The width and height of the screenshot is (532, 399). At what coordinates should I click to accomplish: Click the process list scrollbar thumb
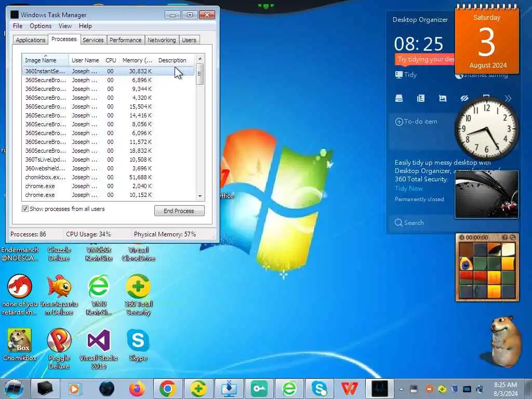[200, 74]
